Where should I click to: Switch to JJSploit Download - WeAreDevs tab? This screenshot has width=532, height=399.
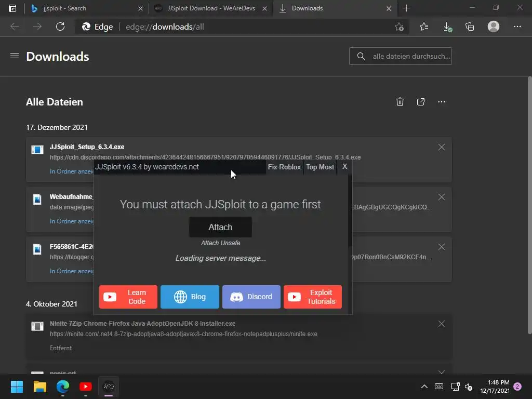210,8
